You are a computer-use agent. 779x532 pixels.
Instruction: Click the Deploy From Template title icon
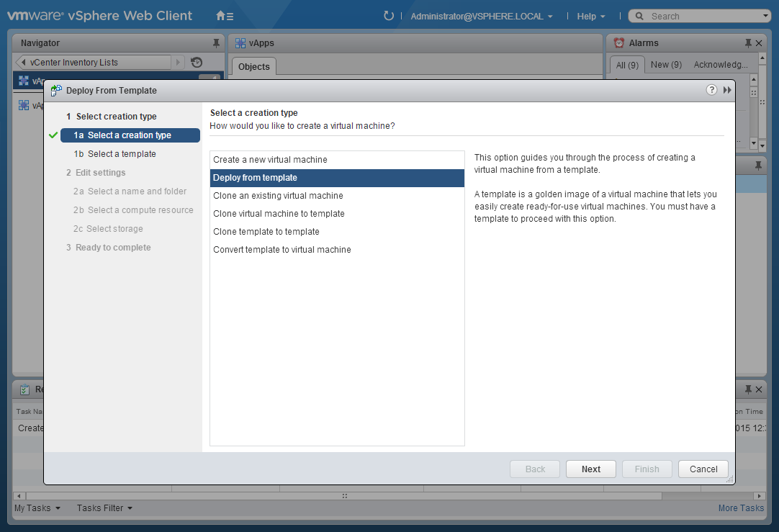[x=56, y=90]
